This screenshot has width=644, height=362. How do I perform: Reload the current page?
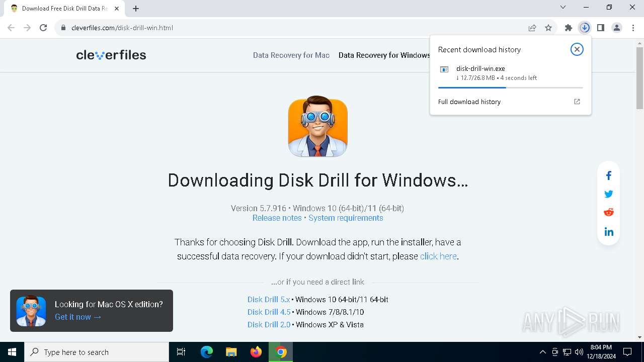point(43,28)
